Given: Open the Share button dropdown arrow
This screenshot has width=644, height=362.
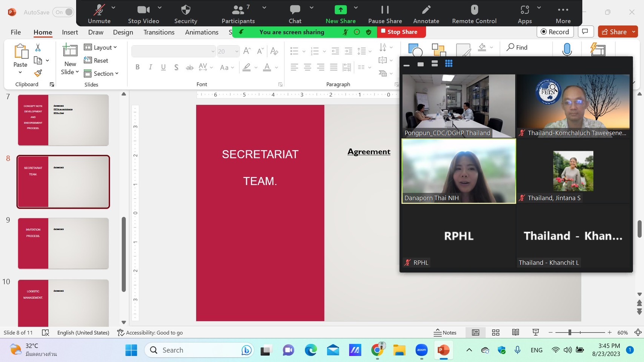Looking at the screenshot, I should 634,32.
